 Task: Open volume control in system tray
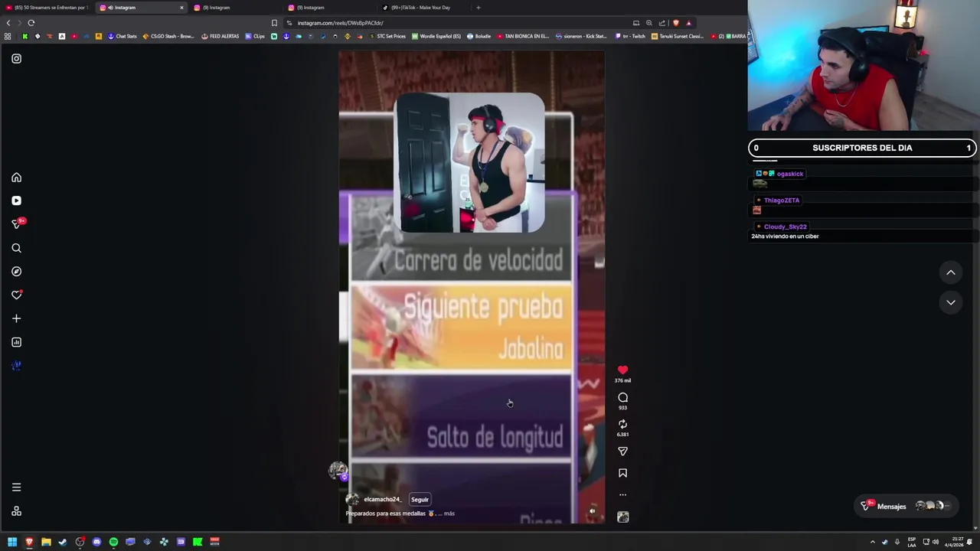coord(935,542)
